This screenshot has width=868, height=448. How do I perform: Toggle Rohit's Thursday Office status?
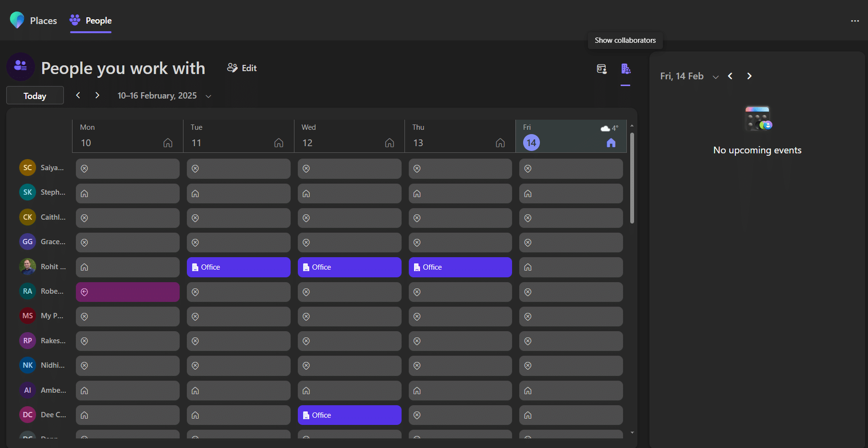point(460,267)
